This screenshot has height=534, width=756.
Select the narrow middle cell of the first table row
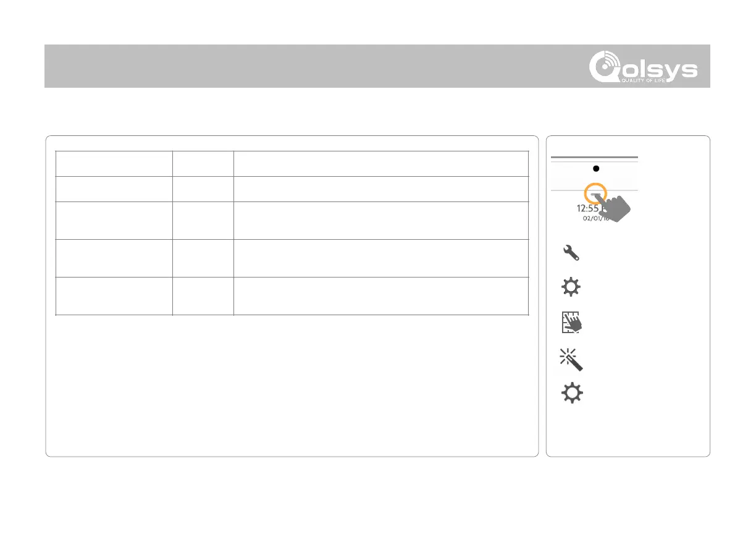[x=203, y=163]
